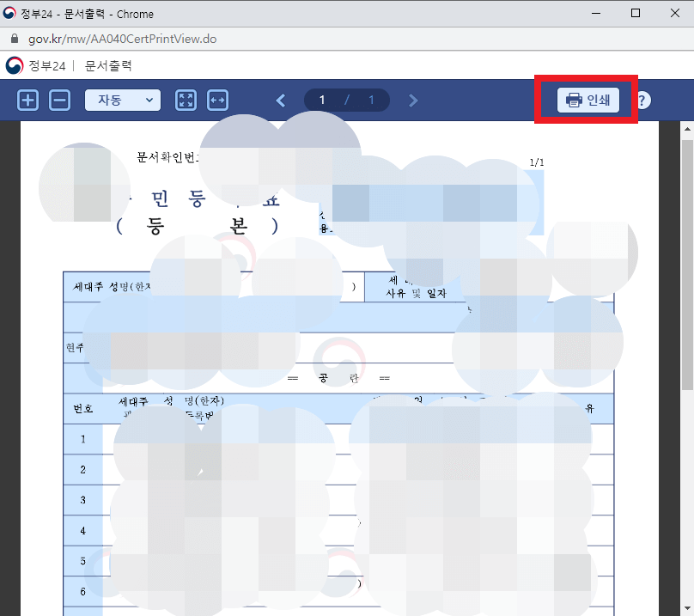
Task: Click the previous page left chevron
Action: click(281, 100)
